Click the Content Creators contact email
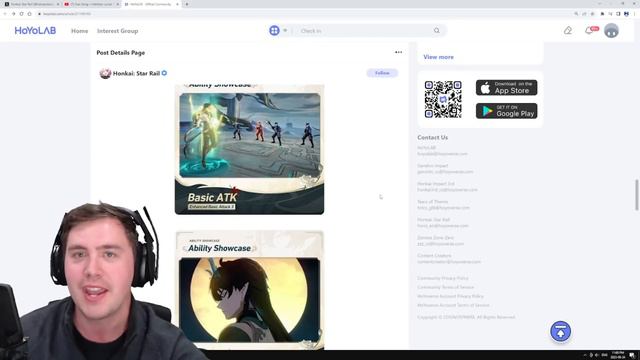This screenshot has width=640, height=360. point(449,262)
